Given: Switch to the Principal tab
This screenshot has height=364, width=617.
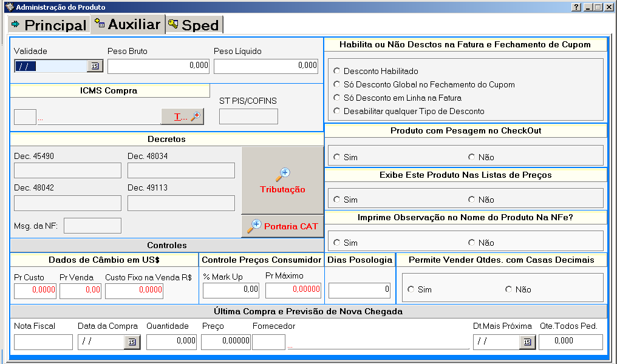Looking at the screenshot, I should click(x=49, y=25).
